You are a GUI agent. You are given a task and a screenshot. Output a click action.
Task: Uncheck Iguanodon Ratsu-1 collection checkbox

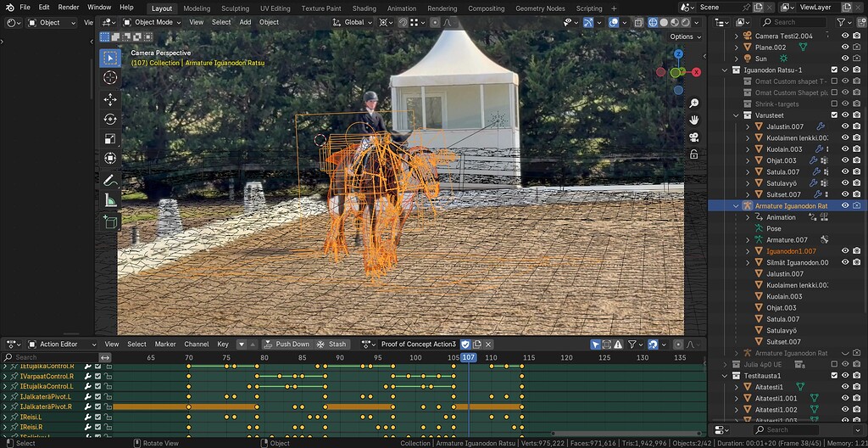(x=834, y=70)
